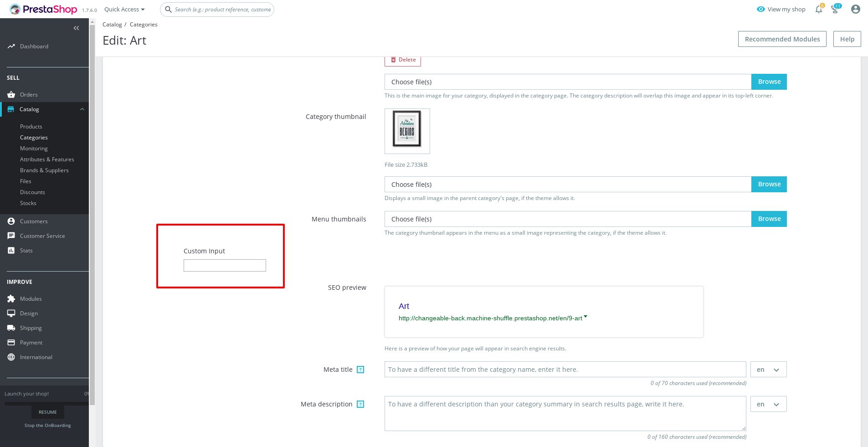Expand the Quick Access dropdown

pyautogui.click(x=123, y=9)
